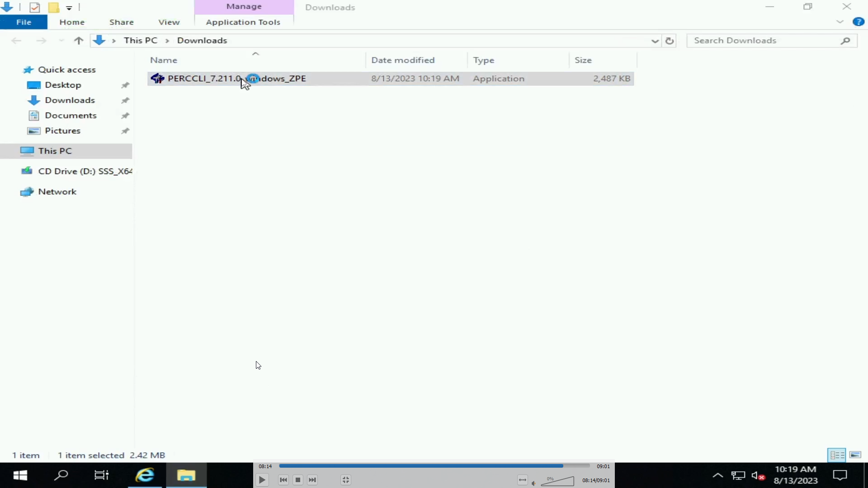The width and height of the screenshot is (868, 488).
Task: Click the File menu item
Action: pyautogui.click(x=23, y=21)
